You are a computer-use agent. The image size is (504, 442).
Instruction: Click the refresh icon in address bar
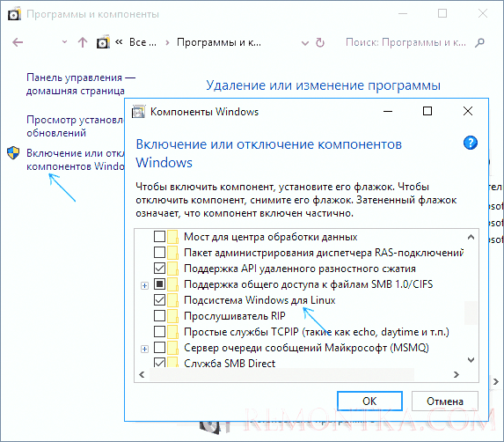[x=320, y=42]
